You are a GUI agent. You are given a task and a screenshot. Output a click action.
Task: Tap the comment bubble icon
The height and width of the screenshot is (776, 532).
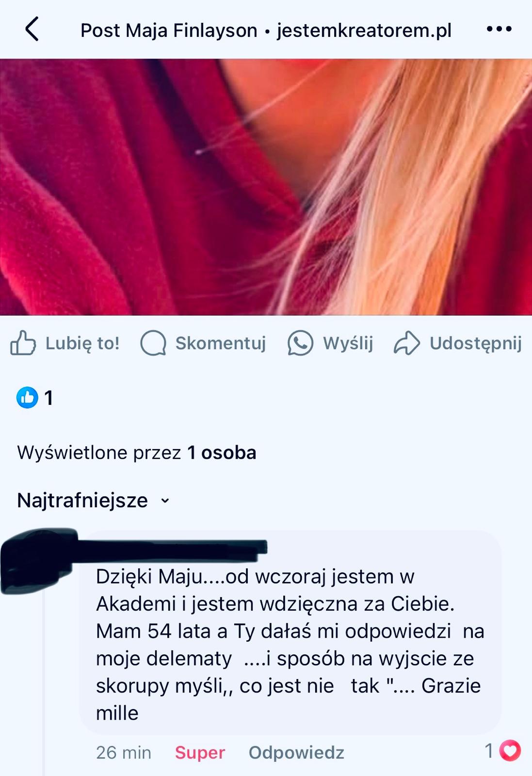click(153, 343)
